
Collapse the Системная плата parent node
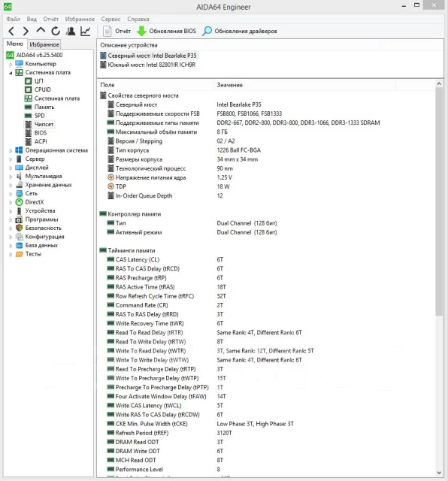click(x=11, y=73)
